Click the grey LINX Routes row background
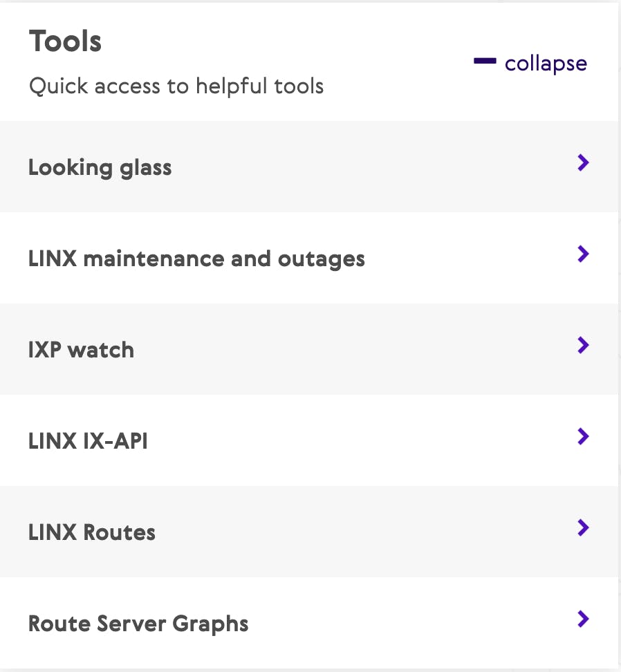The width and height of the screenshot is (621, 672). click(308, 532)
